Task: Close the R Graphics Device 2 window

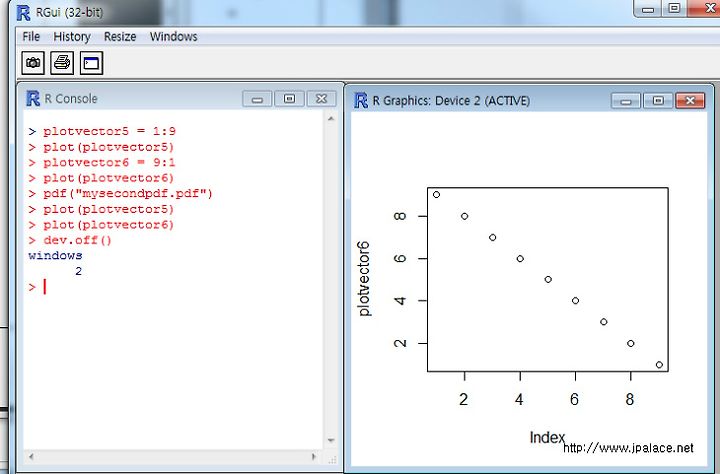Action: [x=690, y=101]
